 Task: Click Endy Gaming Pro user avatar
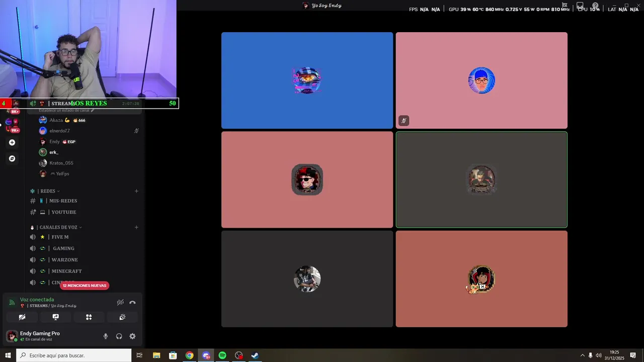point(12,336)
